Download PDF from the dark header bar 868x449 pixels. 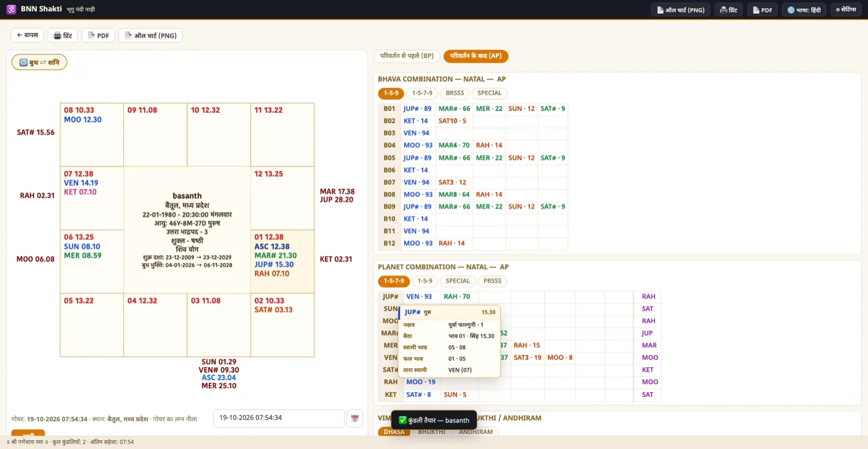[x=762, y=10]
